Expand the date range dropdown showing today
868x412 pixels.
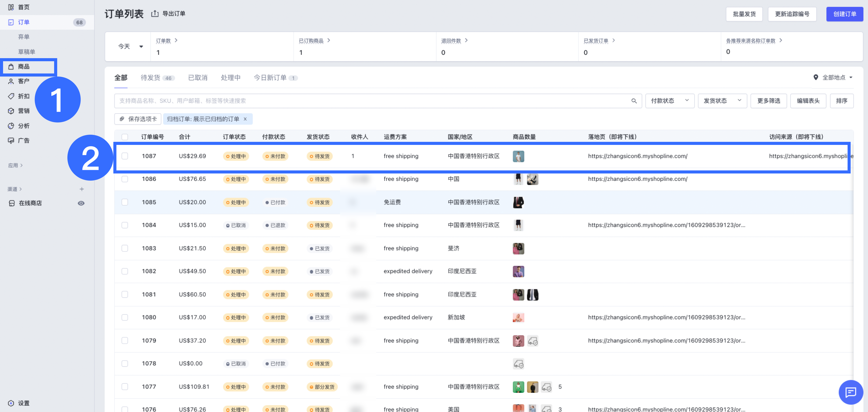[x=130, y=46]
